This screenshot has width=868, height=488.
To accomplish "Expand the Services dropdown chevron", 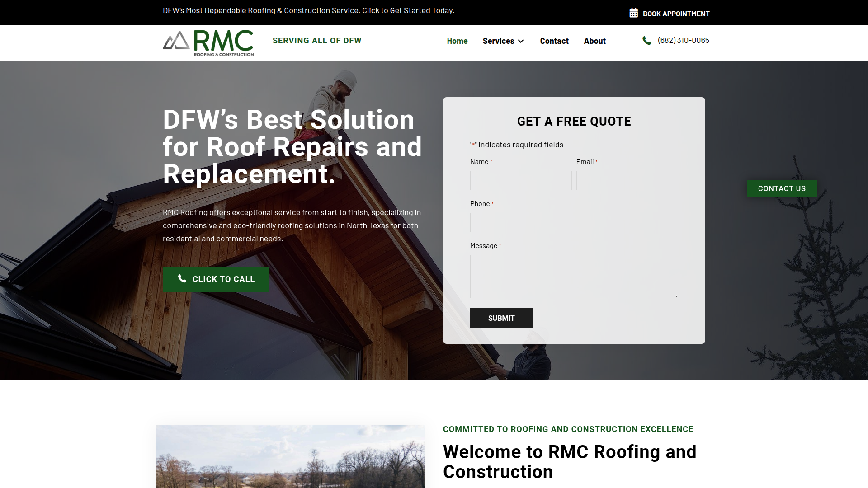I will pos(521,41).
